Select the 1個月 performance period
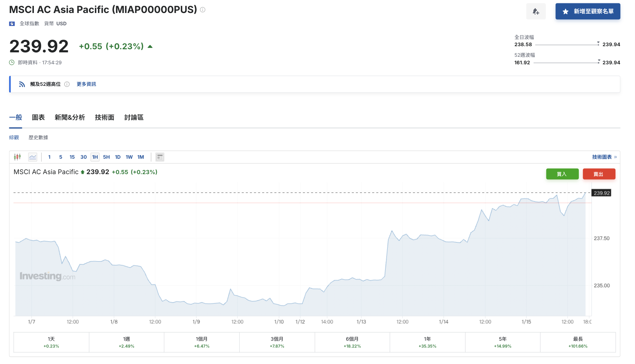This screenshot has height=364, width=635. point(202,342)
